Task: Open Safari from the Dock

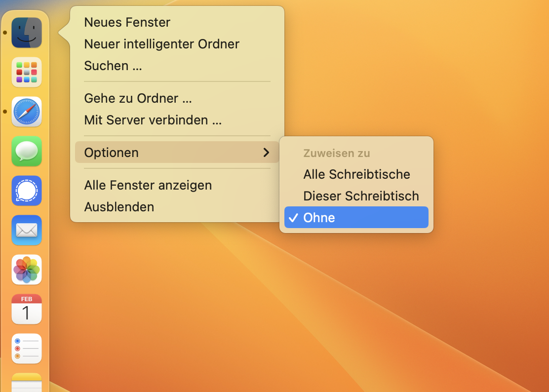Action: coord(27,112)
